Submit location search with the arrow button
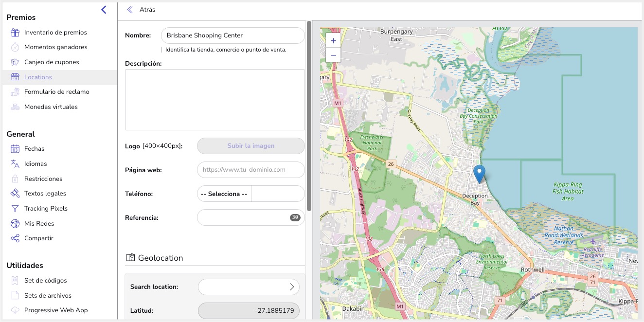The width and height of the screenshot is (644, 322). coord(291,287)
